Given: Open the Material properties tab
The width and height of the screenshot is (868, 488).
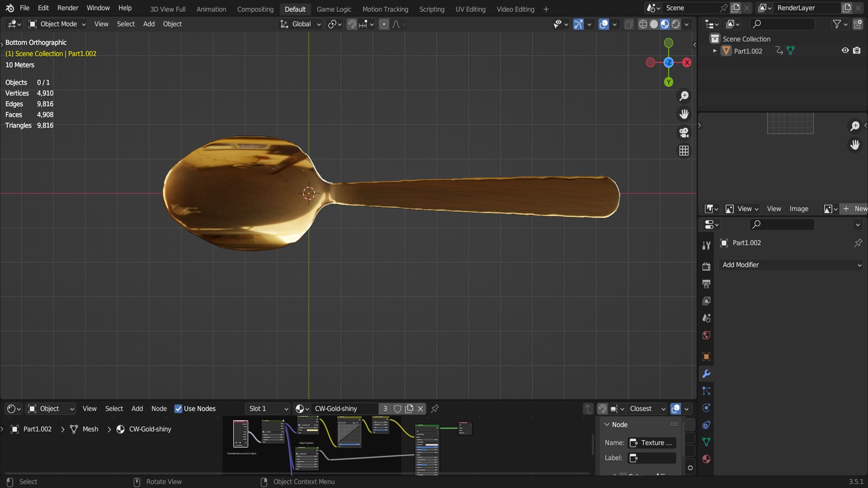Looking at the screenshot, I should (706, 459).
